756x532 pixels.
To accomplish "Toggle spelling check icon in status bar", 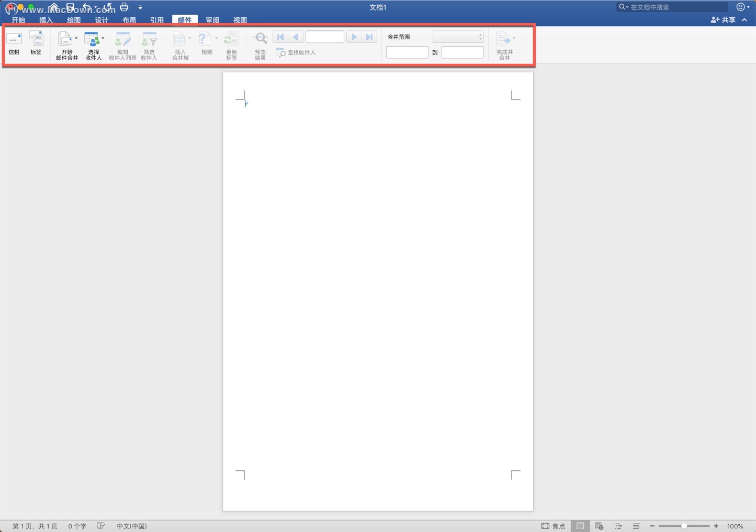I will coord(100,526).
